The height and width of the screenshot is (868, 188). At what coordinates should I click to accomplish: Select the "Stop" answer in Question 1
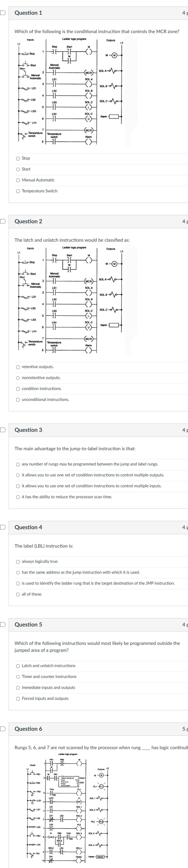click(x=18, y=158)
